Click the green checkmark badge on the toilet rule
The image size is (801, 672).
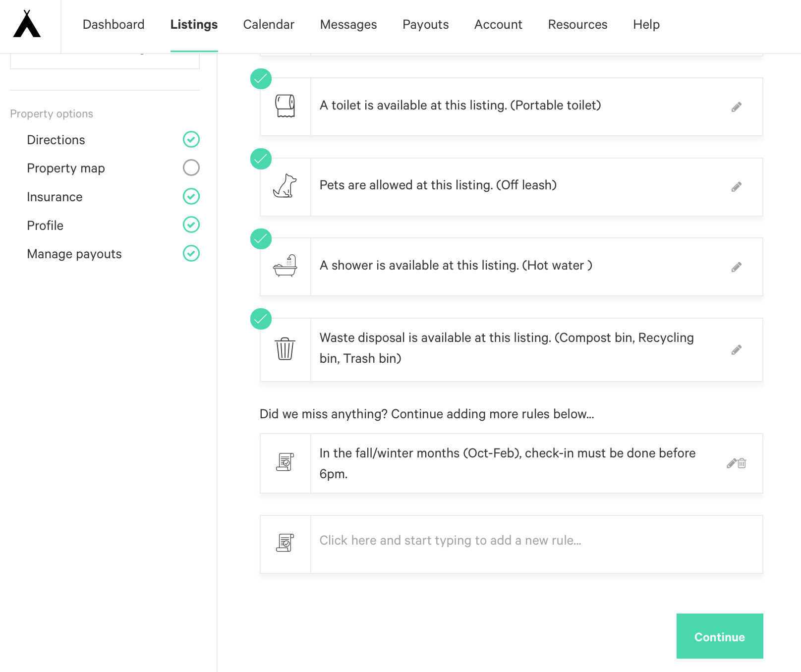coord(261,79)
